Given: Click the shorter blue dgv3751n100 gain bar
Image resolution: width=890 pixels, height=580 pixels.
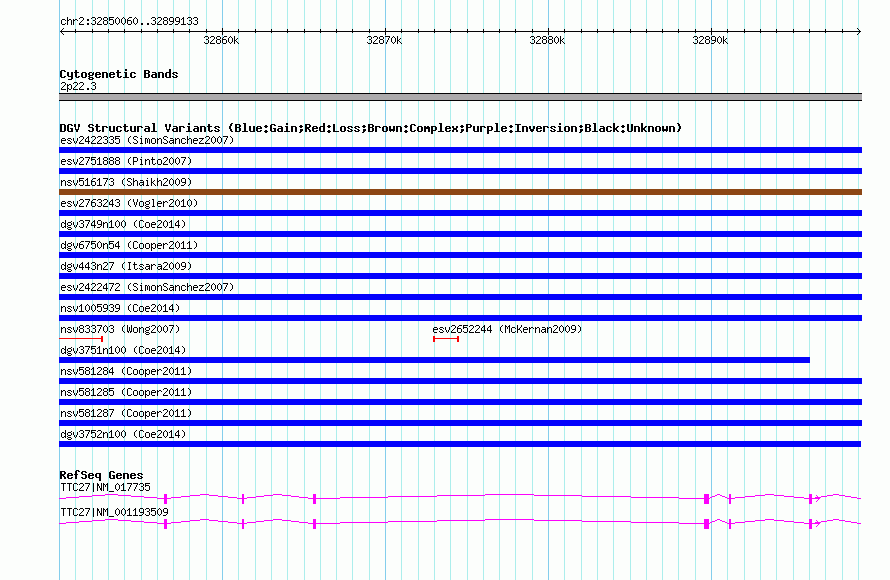Looking at the screenshot, I should tap(434, 360).
